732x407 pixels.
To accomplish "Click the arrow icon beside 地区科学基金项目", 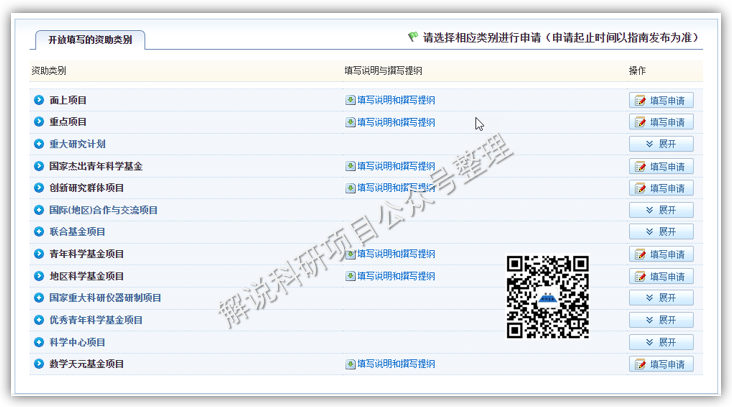I will 39,276.
